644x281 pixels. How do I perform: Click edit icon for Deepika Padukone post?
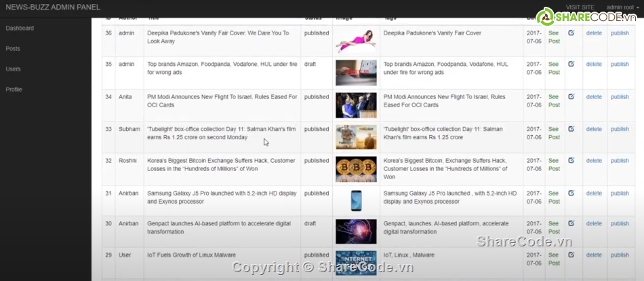point(571,33)
